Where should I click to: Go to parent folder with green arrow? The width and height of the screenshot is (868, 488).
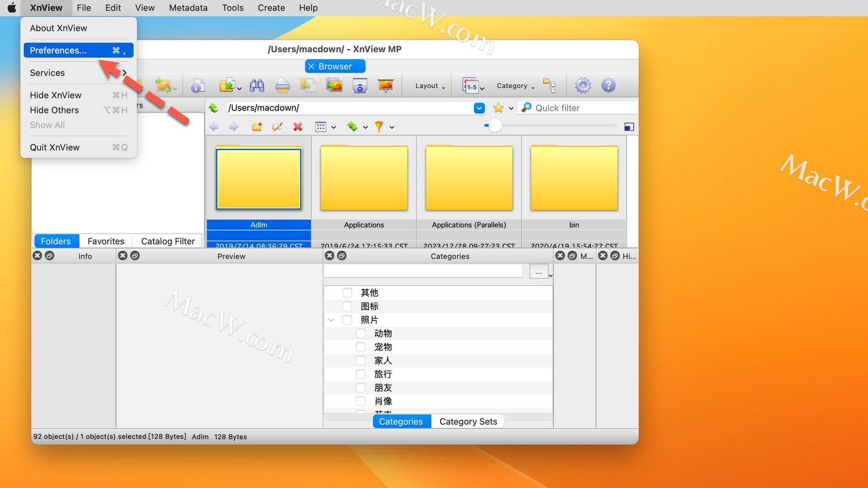[x=213, y=108]
